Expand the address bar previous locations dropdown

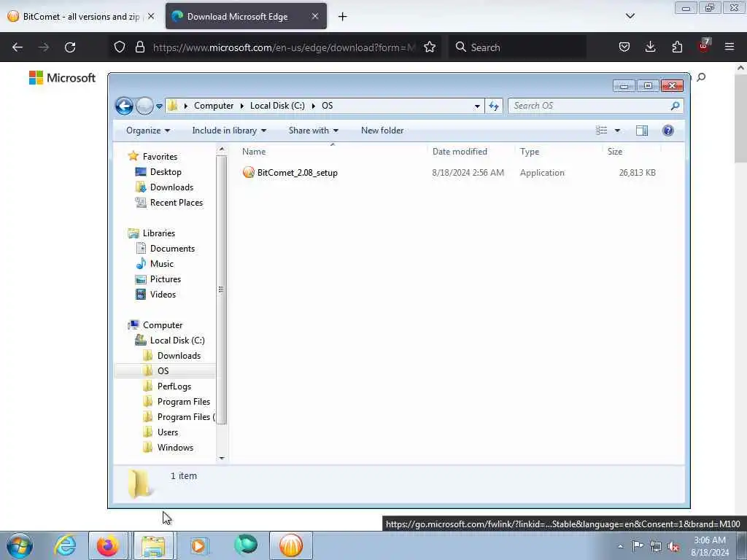pyautogui.click(x=477, y=106)
